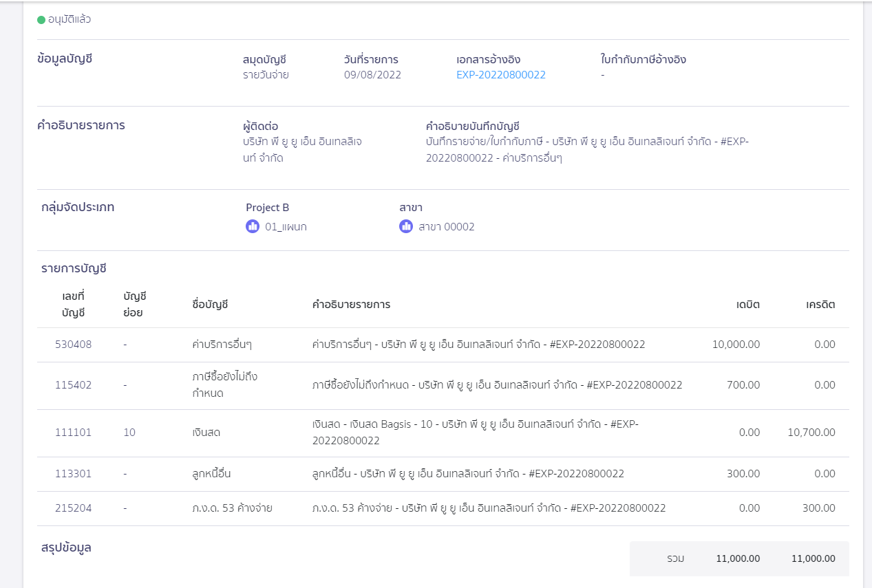Click the ชื่อบัญชี column header
872x588 pixels.
210,304
